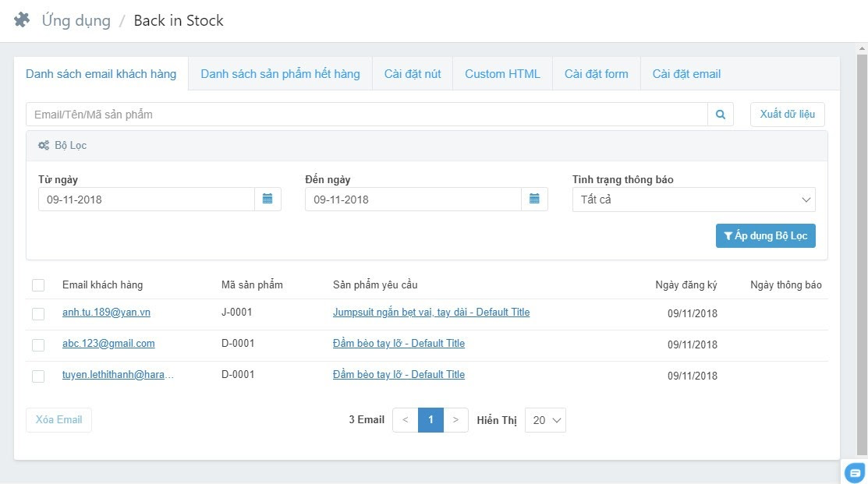Viewport: 868px width, 484px height.
Task: Open the Hiển Thị page size dropdown
Action: pos(545,420)
